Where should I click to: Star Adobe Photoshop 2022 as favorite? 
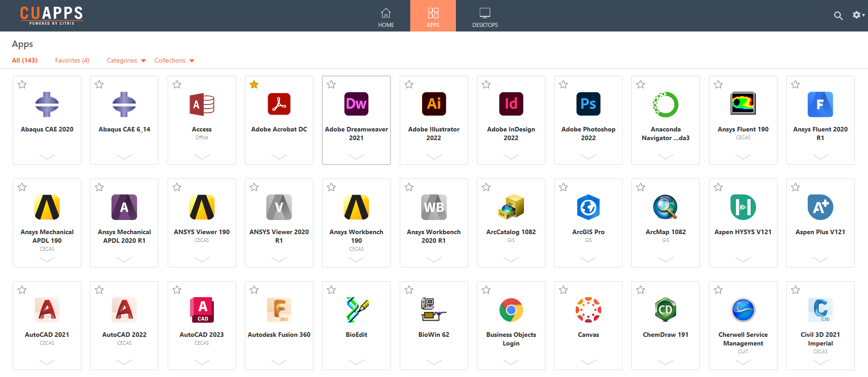tap(563, 84)
